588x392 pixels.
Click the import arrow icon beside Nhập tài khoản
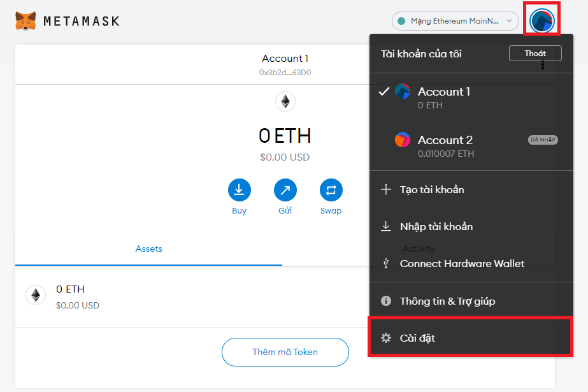pyautogui.click(x=386, y=226)
